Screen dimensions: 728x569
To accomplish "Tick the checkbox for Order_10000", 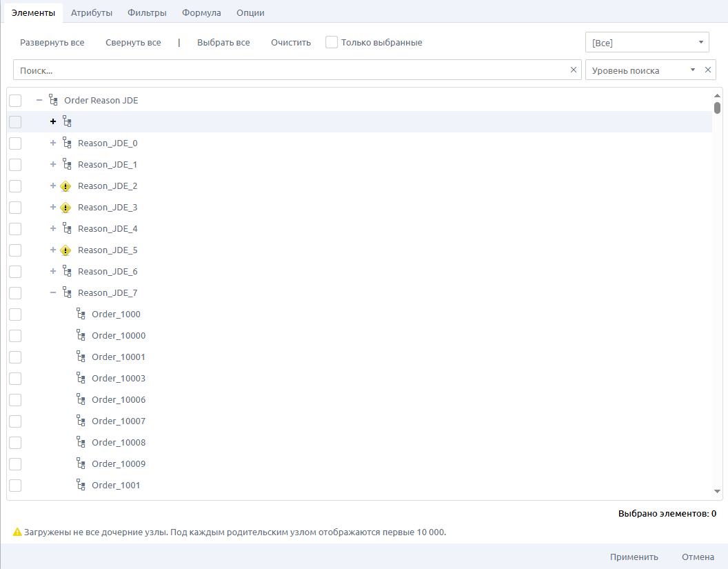I will point(15,336).
